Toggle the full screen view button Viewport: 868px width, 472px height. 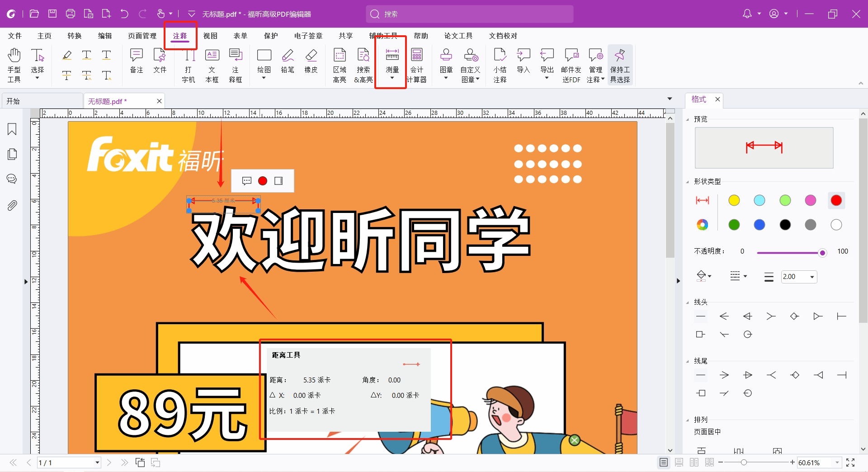[x=850, y=463]
